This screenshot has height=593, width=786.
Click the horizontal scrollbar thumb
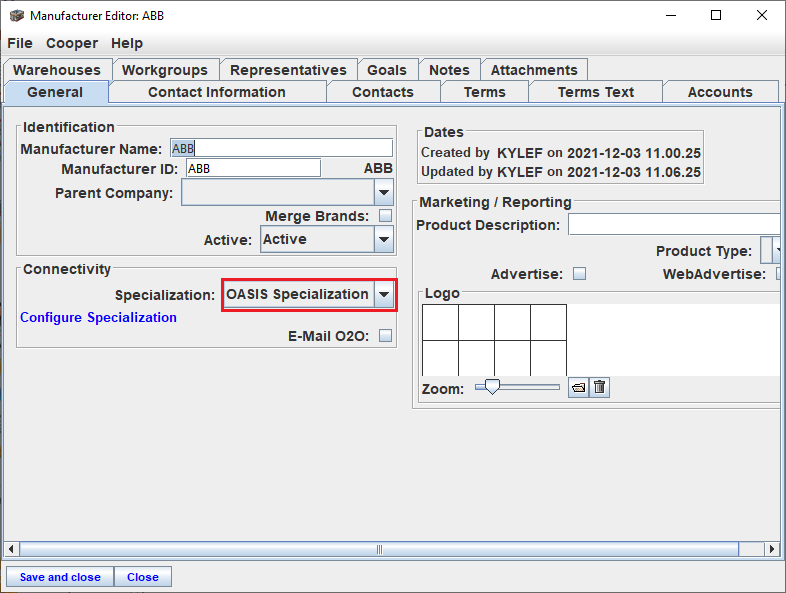pos(379,549)
